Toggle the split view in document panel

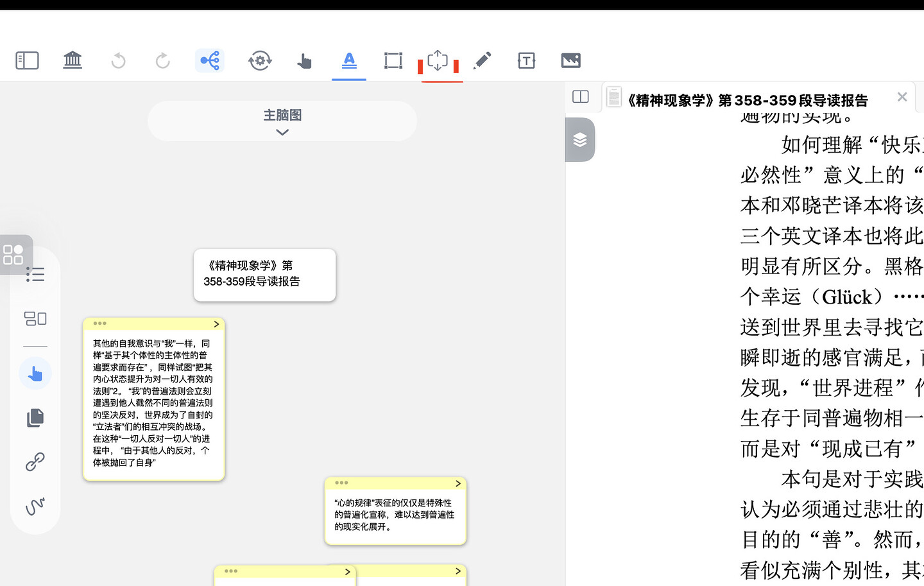(580, 96)
